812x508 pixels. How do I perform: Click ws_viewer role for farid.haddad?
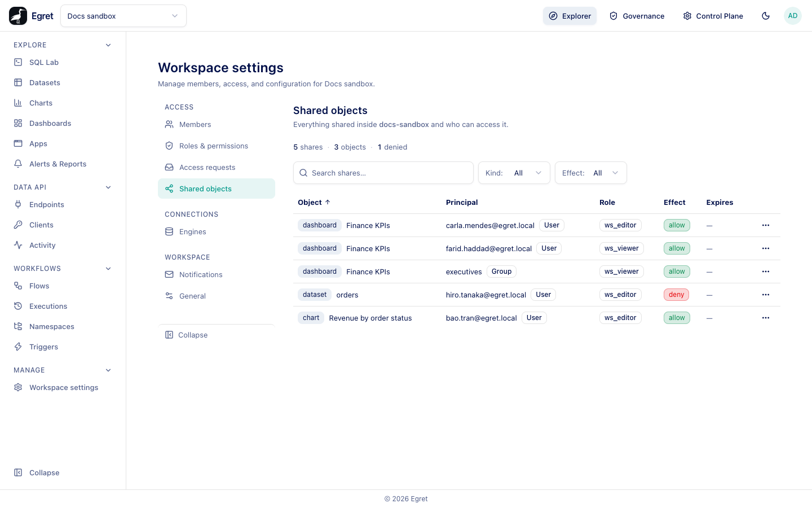pyautogui.click(x=621, y=248)
